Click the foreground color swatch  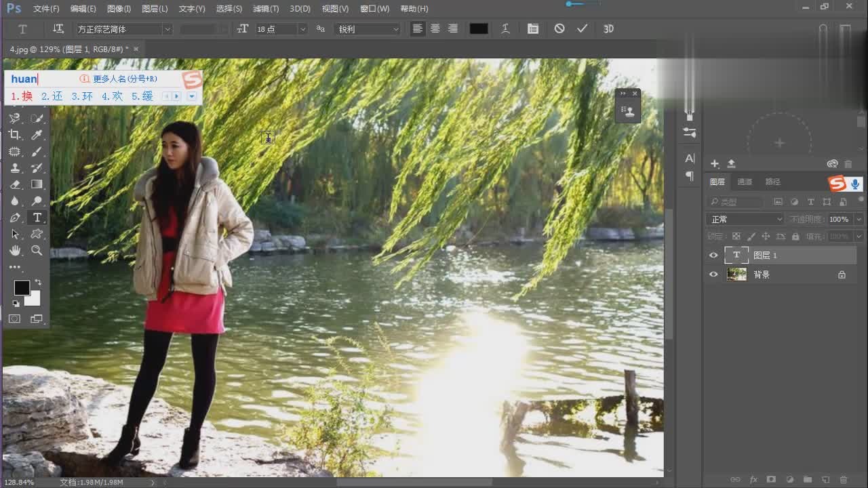pyautogui.click(x=22, y=288)
